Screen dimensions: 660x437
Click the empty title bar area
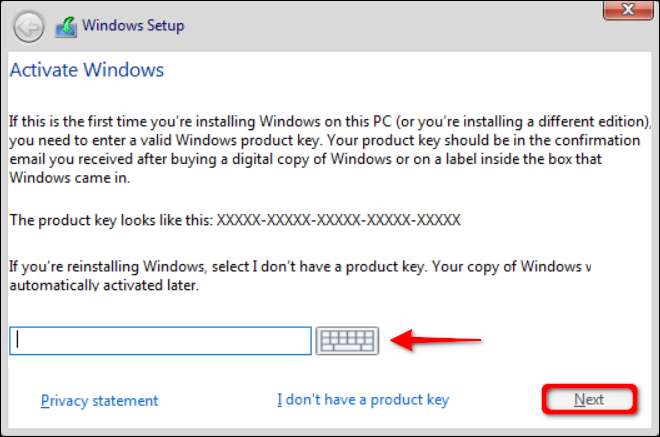[x=400, y=27]
